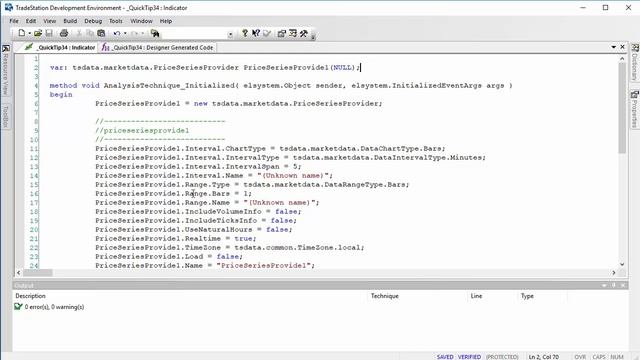Click the Help question mark icon
The image size is (640, 360).
[x=244, y=33]
